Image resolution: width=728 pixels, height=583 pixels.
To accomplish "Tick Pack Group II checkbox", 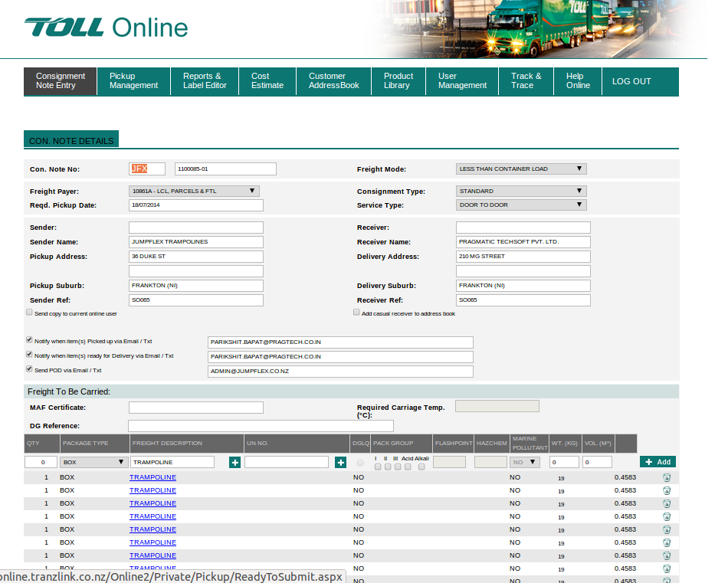I will 388,467.
